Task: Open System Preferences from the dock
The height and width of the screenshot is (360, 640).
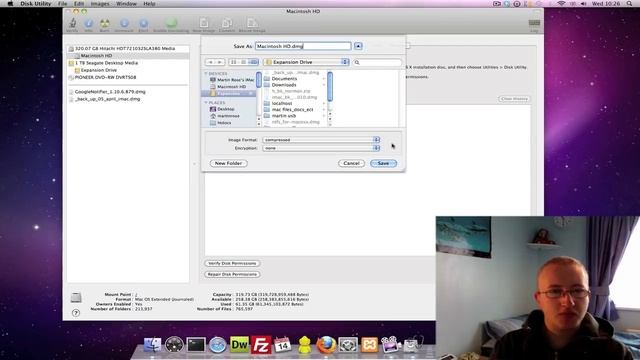Action: 348,345
